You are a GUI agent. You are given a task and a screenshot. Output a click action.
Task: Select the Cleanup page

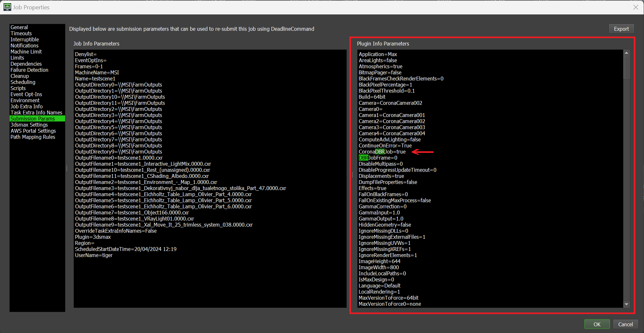click(20, 76)
